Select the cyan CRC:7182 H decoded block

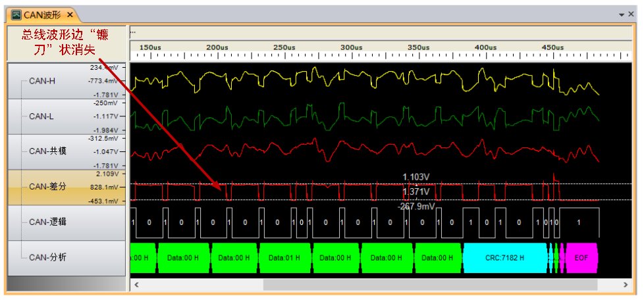click(x=505, y=258)
